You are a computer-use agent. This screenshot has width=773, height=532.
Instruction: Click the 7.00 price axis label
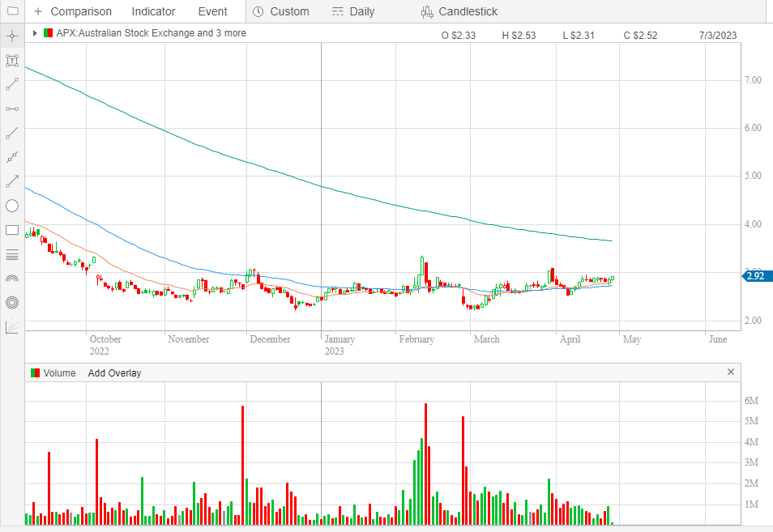[x=753, y=80]
